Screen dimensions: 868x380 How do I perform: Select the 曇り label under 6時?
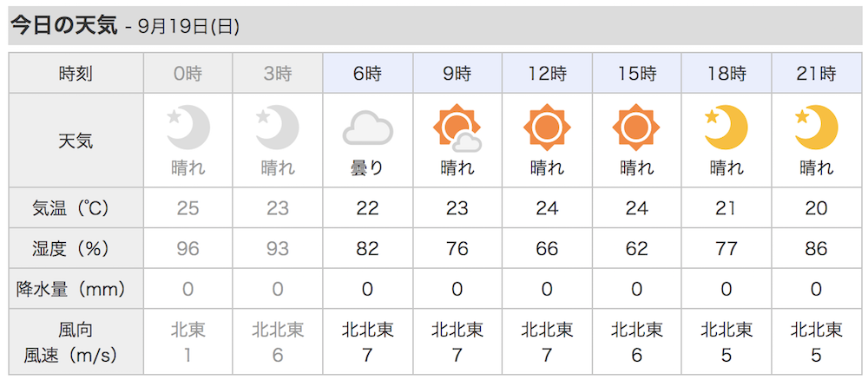(x=367, y=167)
